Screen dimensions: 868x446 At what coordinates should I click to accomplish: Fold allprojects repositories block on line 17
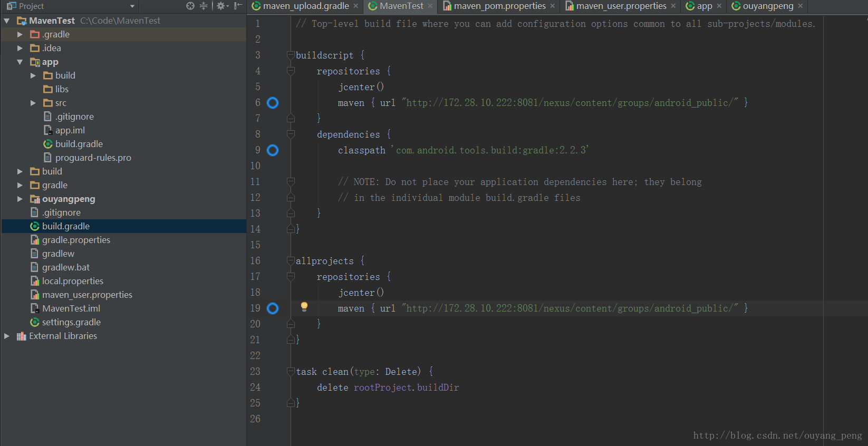click(x=291, y=276)
